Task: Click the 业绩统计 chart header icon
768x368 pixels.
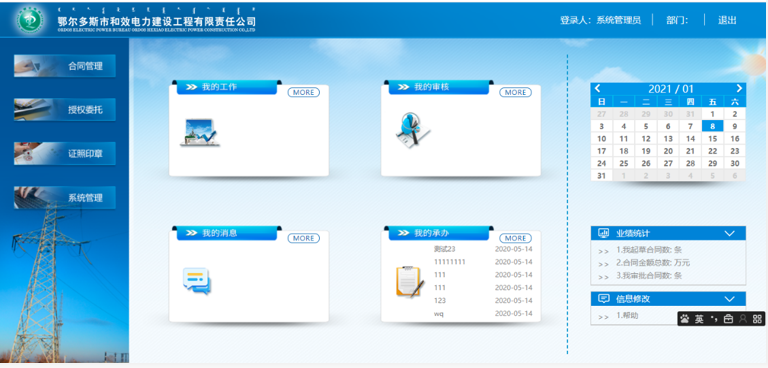Action: click(604, 233)
